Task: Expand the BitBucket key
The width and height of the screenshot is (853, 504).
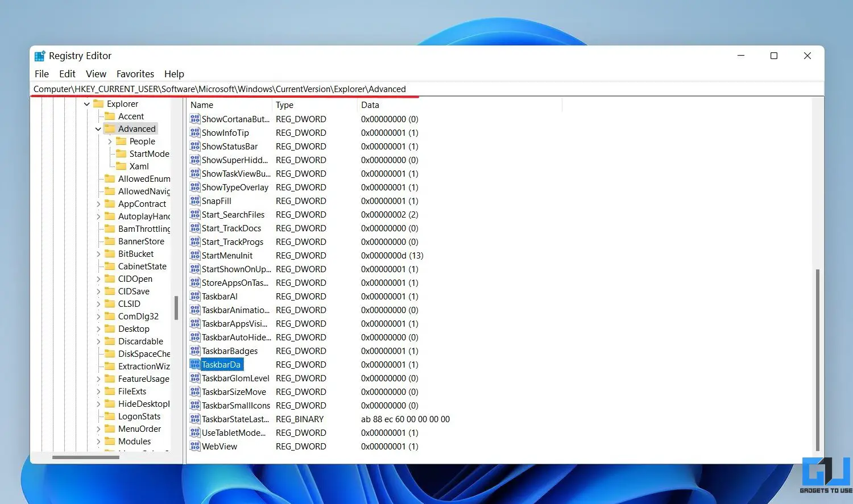Action: [98, 254]
